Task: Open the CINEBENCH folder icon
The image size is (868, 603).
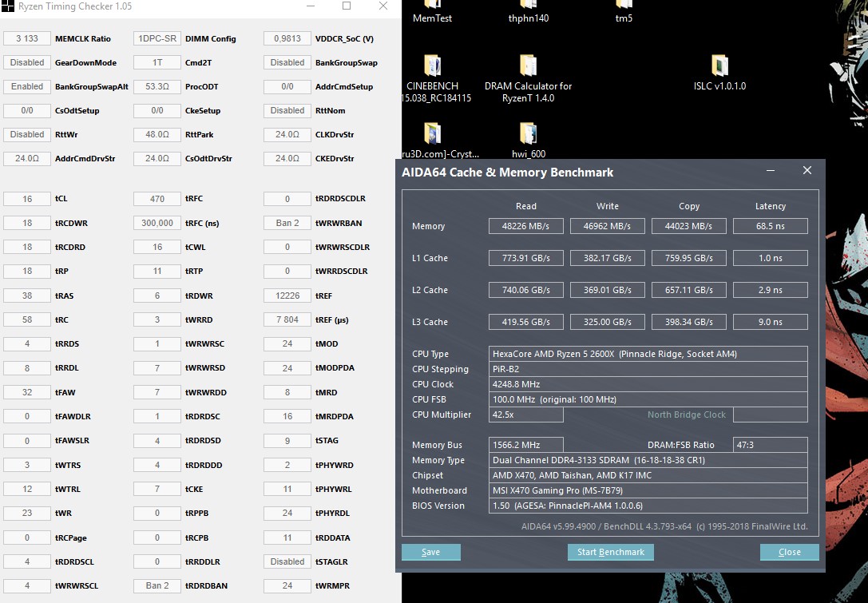Action: (x=432, y=66)
